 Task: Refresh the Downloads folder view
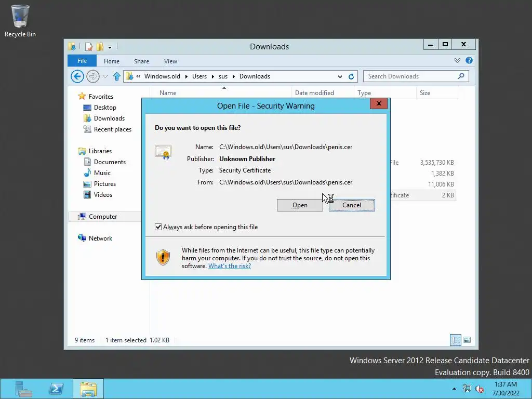pos(351,76)
